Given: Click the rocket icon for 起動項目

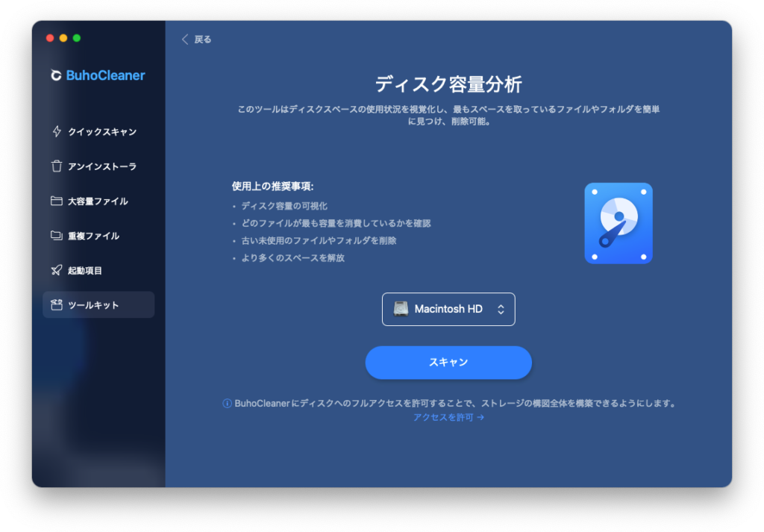Looking at the screenshot, I should [x=57, y=270].
